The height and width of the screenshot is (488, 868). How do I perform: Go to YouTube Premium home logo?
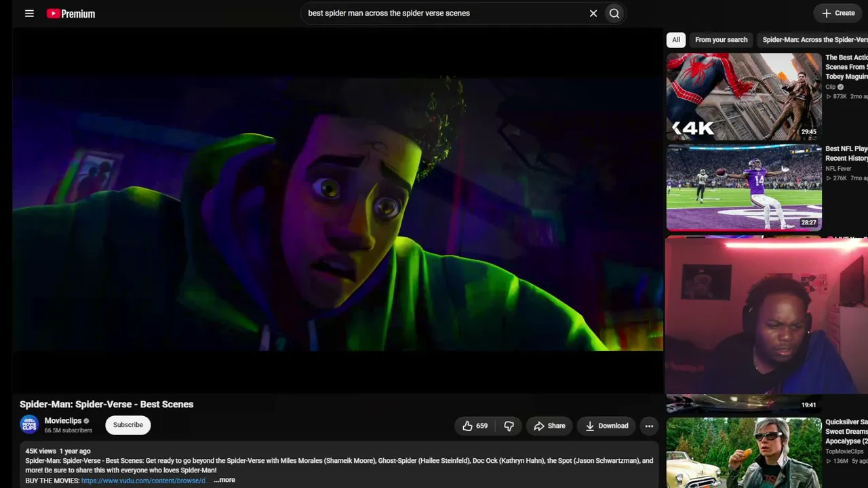coord(71,14)
